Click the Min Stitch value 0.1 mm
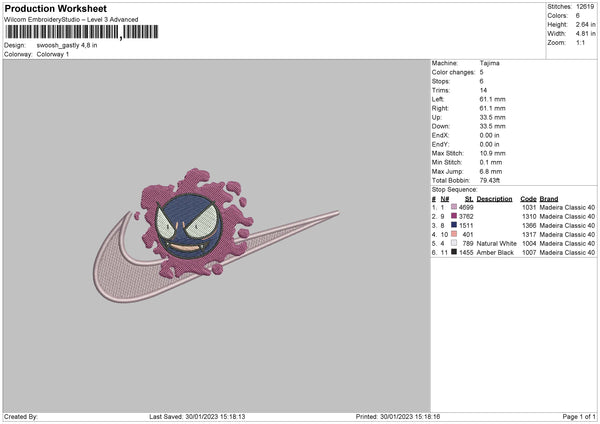Image resolution: width=600 pixels, height=424 pixels. click(491, 162)
